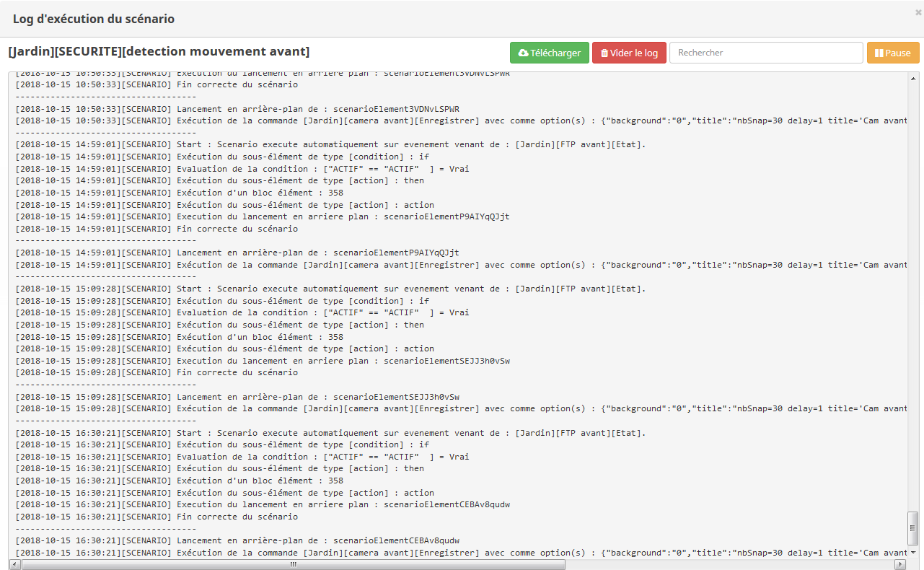This screenshot has height=570, width=924.
Task: Click the horizontal scrollbar left arrow
Action: [14, 564]
